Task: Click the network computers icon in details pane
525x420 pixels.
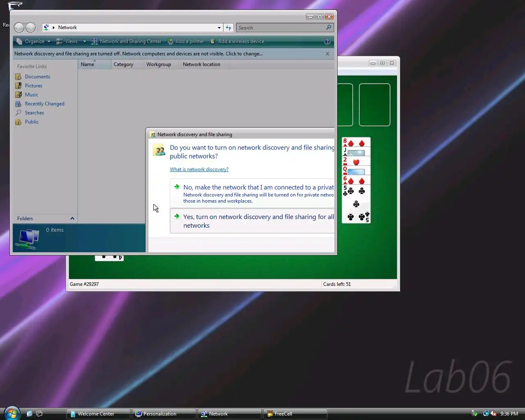Action: [29, 238]
